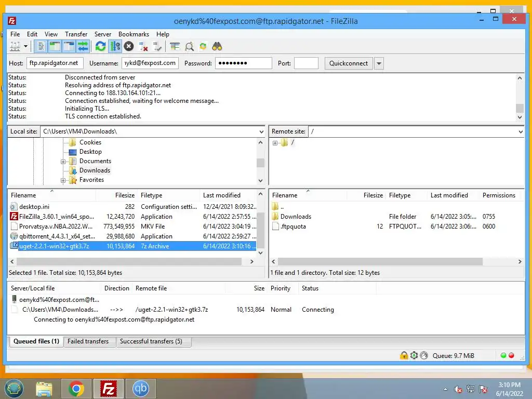This screenshot has width=532, height=399.
Task: Expand the Favorites folder in local tree
Action: (x=63, y=180)
